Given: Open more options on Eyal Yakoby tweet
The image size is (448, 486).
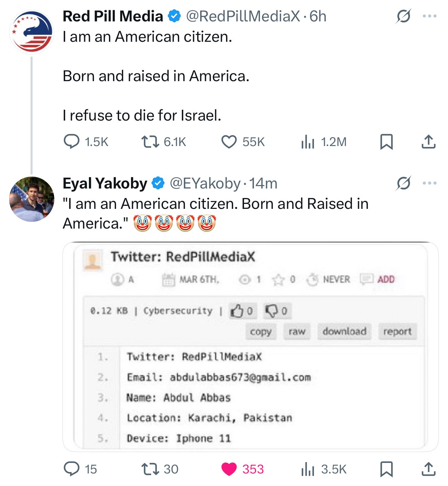Looking at the screenshot, I should 429,183.
